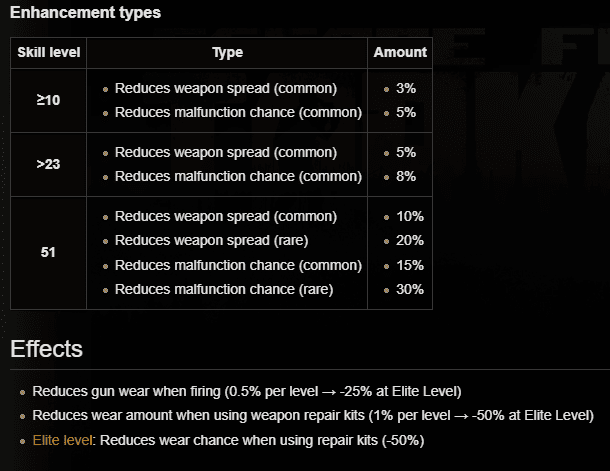
Task: Click the Amount column header
Action: tap(400, 53)
